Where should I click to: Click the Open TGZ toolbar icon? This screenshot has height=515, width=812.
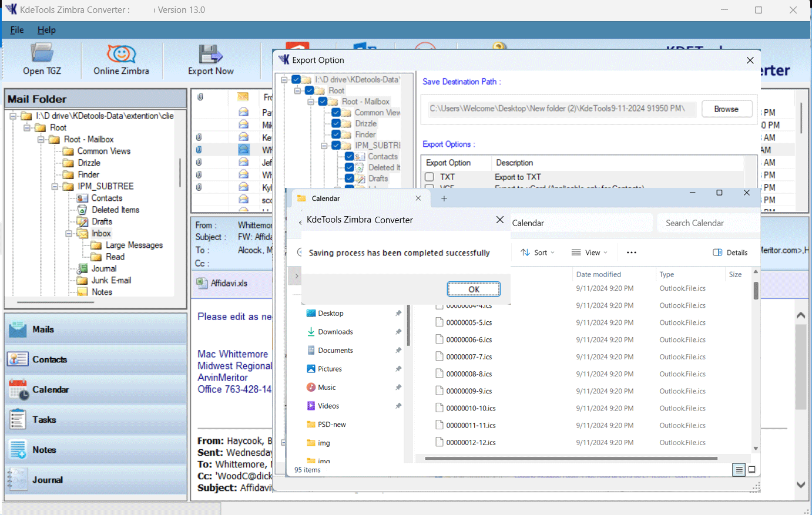click(x=42, y=53)
